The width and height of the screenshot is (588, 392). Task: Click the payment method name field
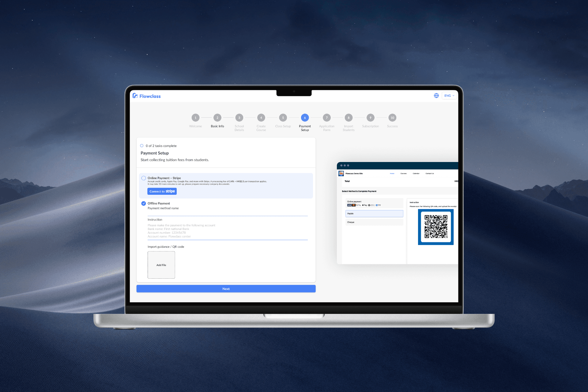pyautogui.click(x=227, y=213)
